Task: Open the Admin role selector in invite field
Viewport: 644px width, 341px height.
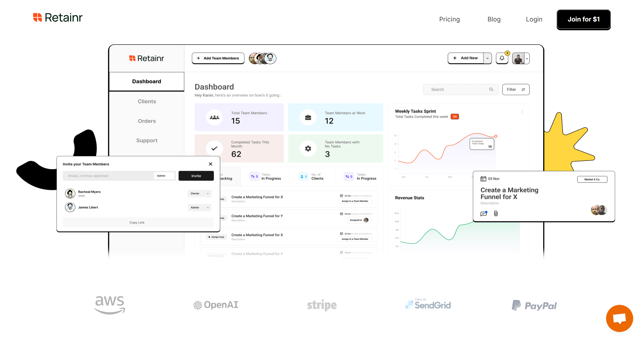Action: (164, 176)
